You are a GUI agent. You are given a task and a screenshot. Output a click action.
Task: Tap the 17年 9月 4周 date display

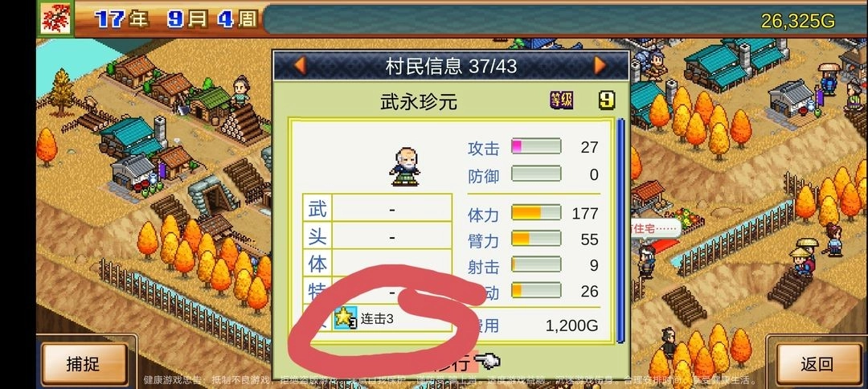[176, 20]
